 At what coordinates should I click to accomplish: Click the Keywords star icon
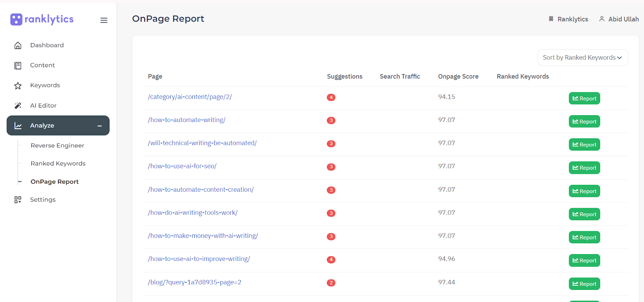tap(18, 86)
